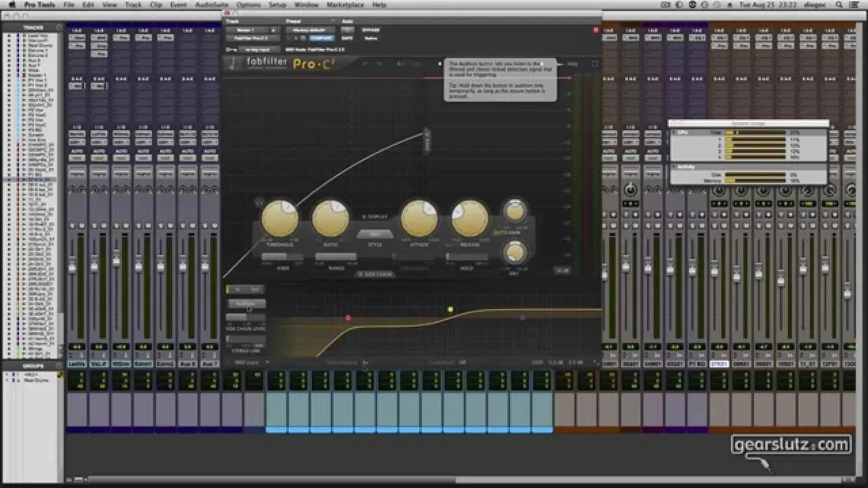Click the Ratio knob
The height and width of the screenshot is (488, 868).
330,219
